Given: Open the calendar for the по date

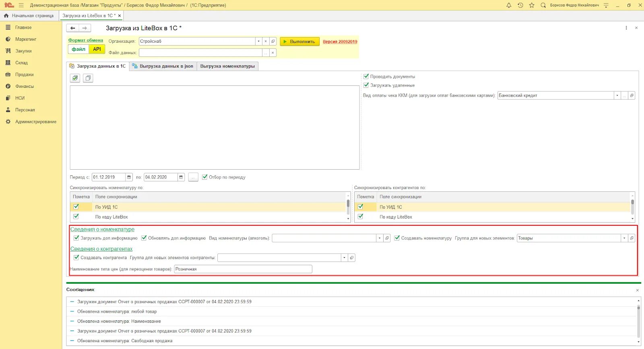Looking at the screenshot, I should 181,177.
